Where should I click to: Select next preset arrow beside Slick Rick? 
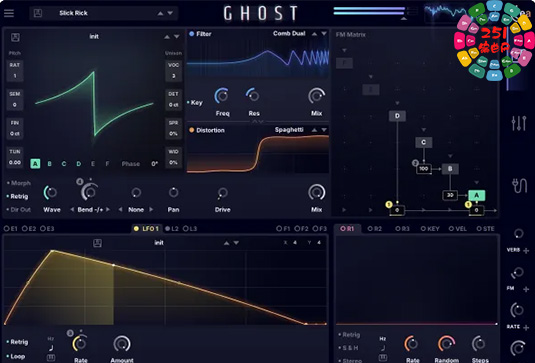[x=170, y=13]
